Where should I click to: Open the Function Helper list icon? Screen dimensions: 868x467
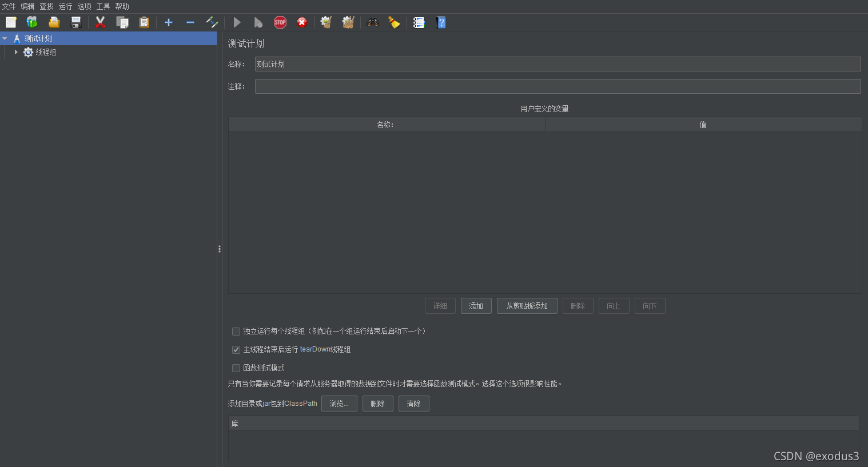pos(419,22)
